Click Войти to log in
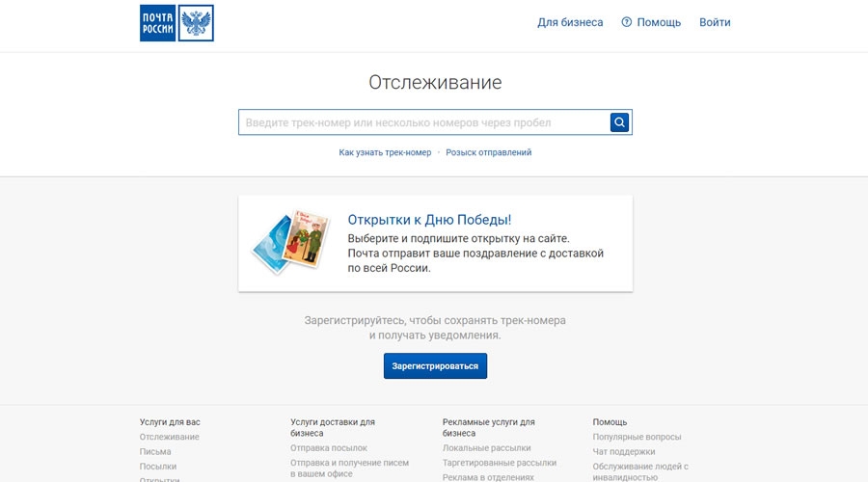This screenshot has width=868, height=482. pos(715,23)
